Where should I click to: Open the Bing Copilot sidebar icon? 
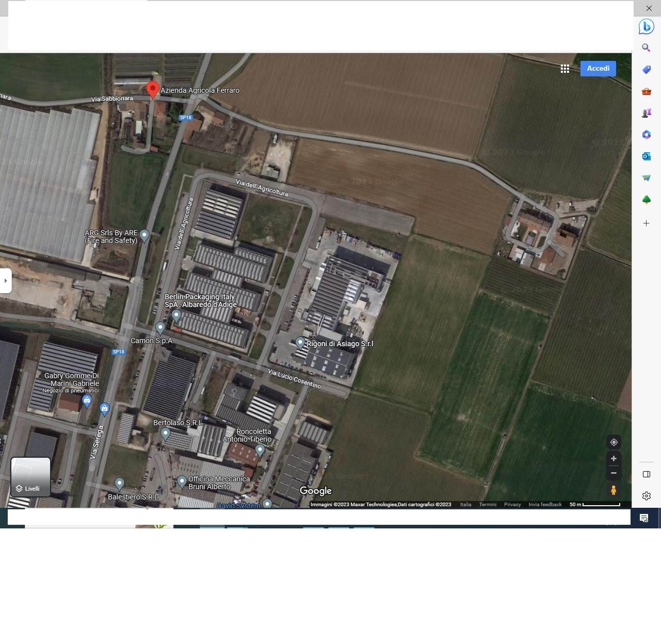point(646,26)
